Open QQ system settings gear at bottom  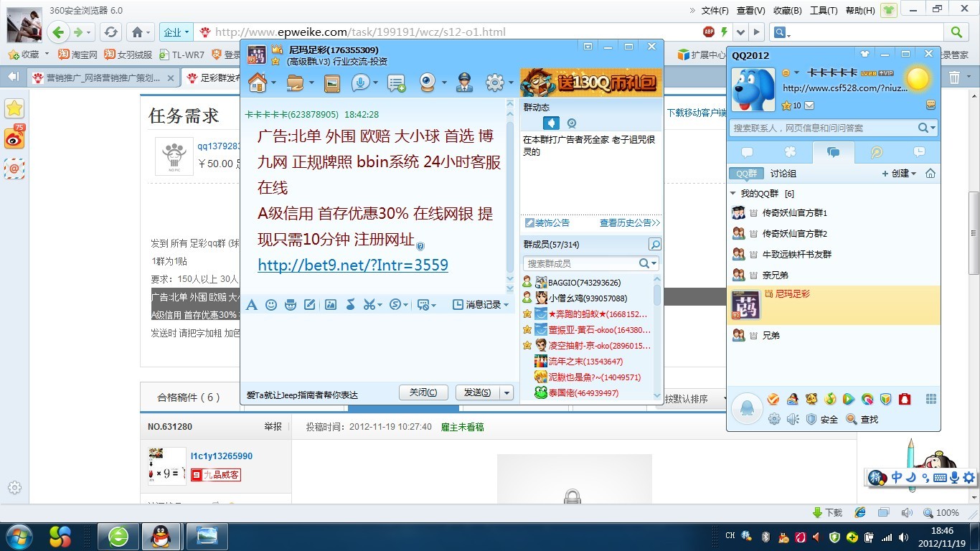coord(774,419)
